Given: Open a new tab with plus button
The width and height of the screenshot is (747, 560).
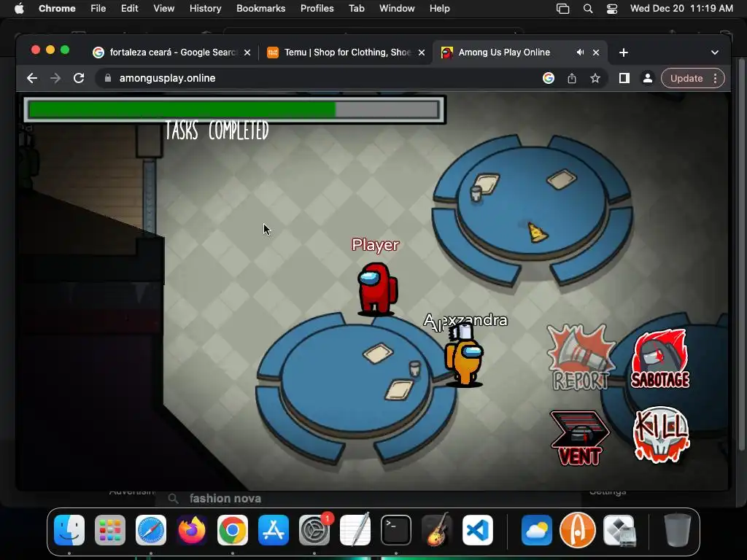Looking at the screenshot, I should pyautogui.click(x=624, y=52).
